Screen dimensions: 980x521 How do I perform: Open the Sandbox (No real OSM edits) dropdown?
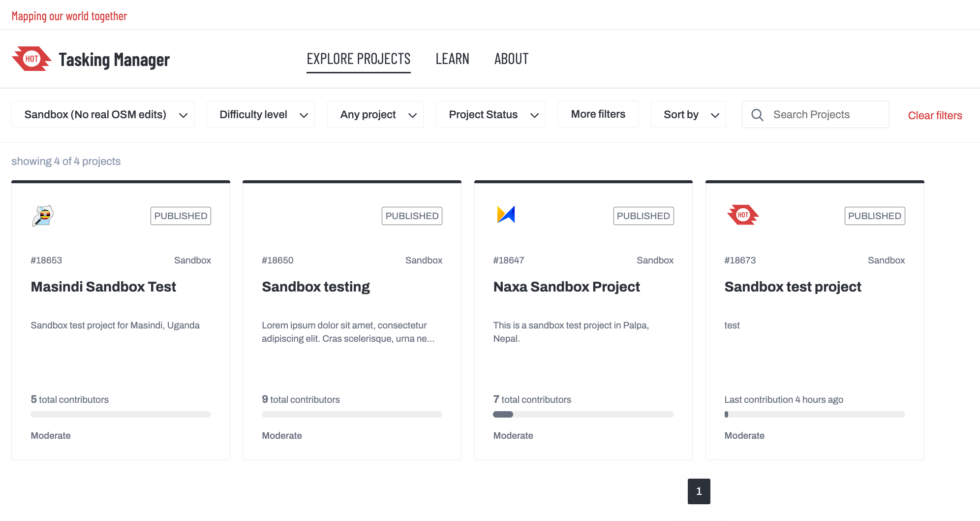[x=103, y=115]
